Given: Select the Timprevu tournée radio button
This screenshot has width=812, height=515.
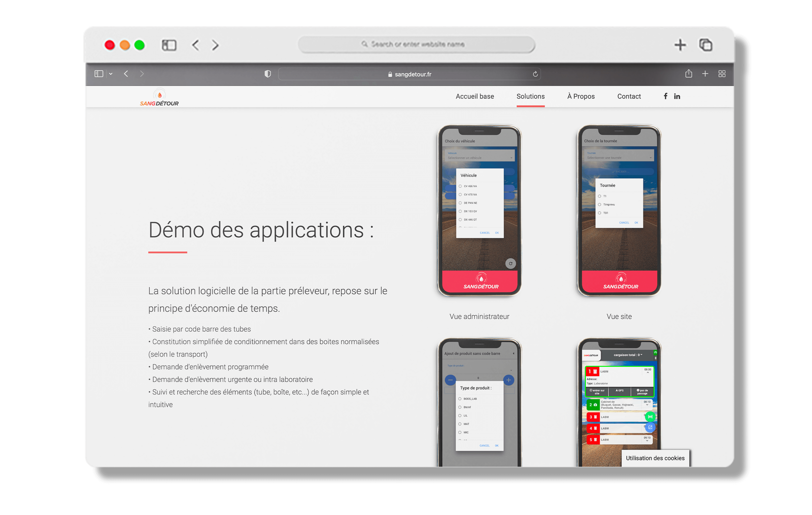Looking at the screenshot, I should click(600, 204).
